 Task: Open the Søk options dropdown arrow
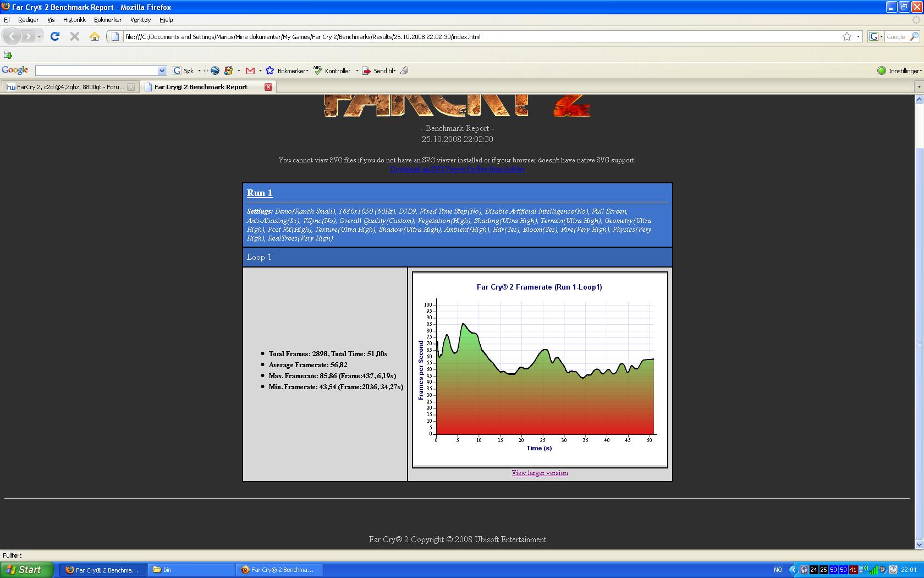(x=199, y=70)
